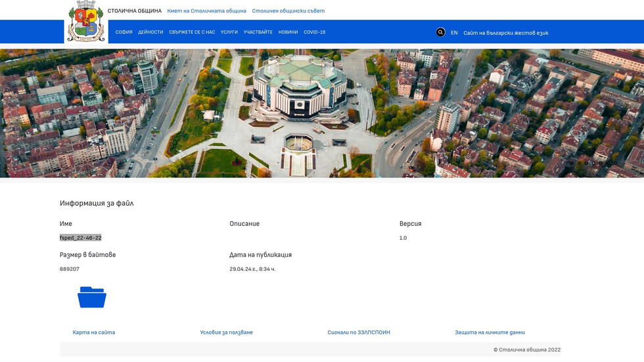Screen dimensions: 644x362
Task: Click the active highlighted carousel dot
Action: point(593,163)
